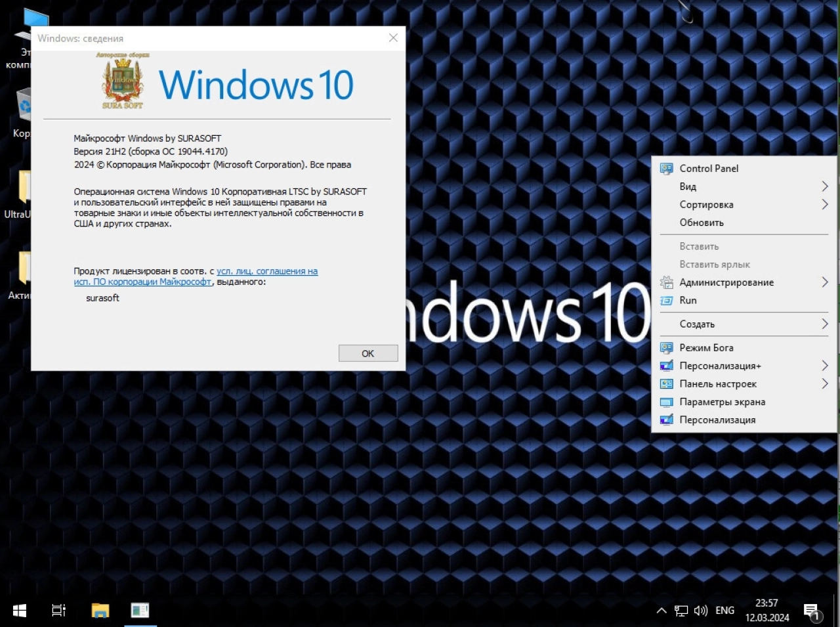
Task: Click the Режим Бога icon
Action: click(x=666, y=347)
